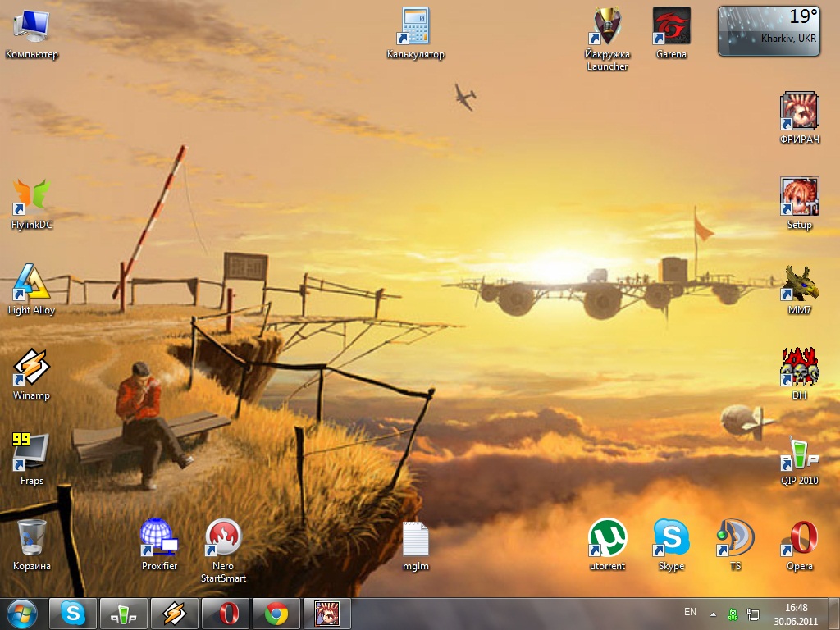Open the Йакружка Launcher shortcut
Viewport: 840px width, 630px height.
point(607,39)
